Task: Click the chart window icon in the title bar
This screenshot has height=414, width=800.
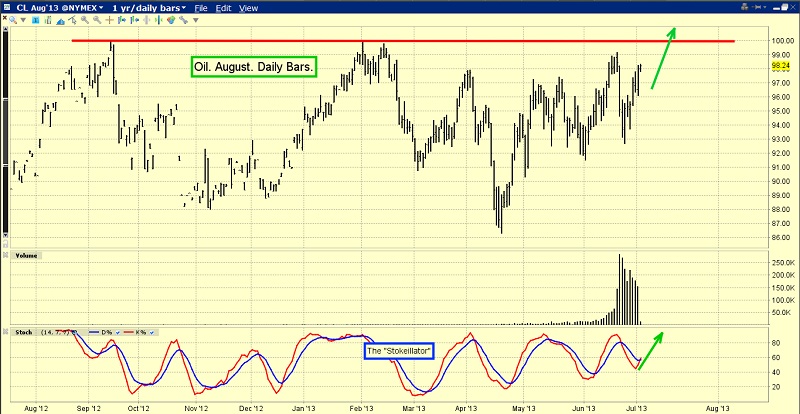Action: [7, 7]
